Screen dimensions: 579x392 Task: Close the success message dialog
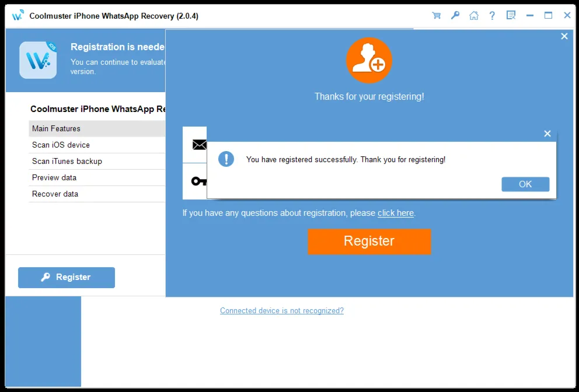(547, 134)
